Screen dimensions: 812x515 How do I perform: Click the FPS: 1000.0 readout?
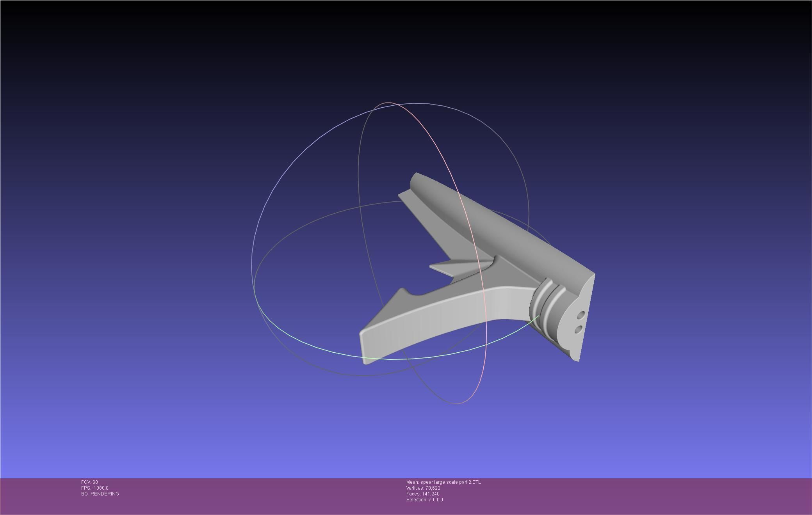click(95, 488)
